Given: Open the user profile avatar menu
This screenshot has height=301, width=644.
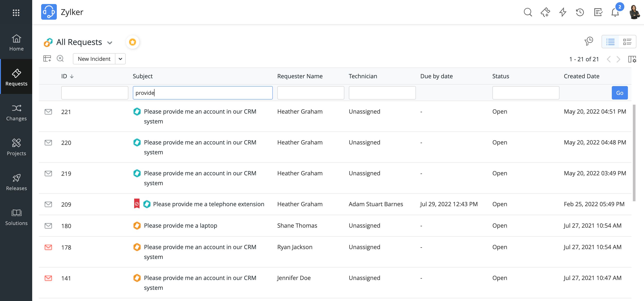Looking at the screenshot, I should [634, 12].
